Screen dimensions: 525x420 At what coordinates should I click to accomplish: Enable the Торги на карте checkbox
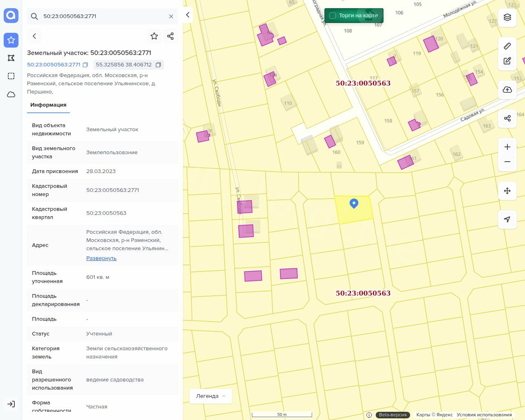(333, 16)
